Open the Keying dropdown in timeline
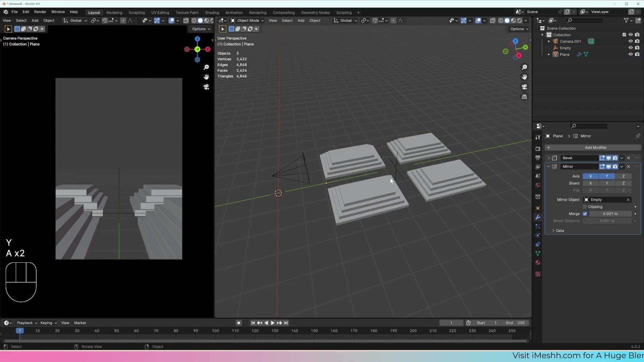 click(49, 323)
